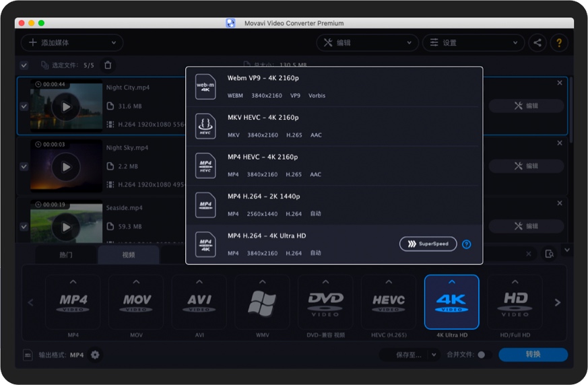Play the Night City.mp4 preview
This screenshot has height=385, width=588.
66,107
